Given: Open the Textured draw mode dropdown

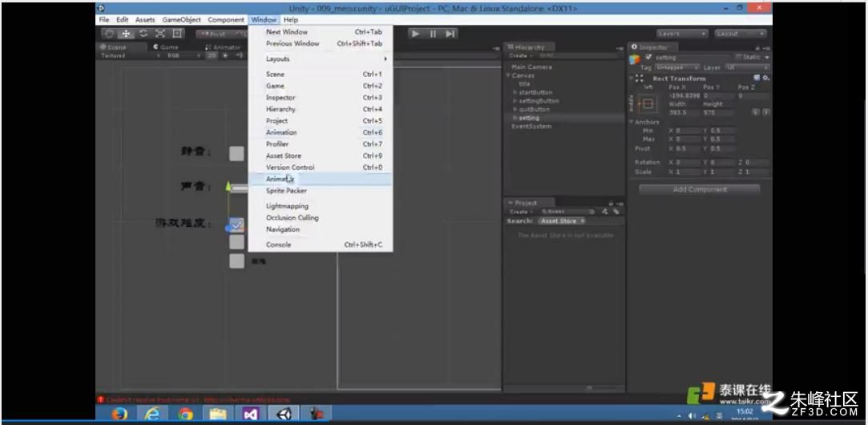Looking at the screenshot, I should point(130,55).
